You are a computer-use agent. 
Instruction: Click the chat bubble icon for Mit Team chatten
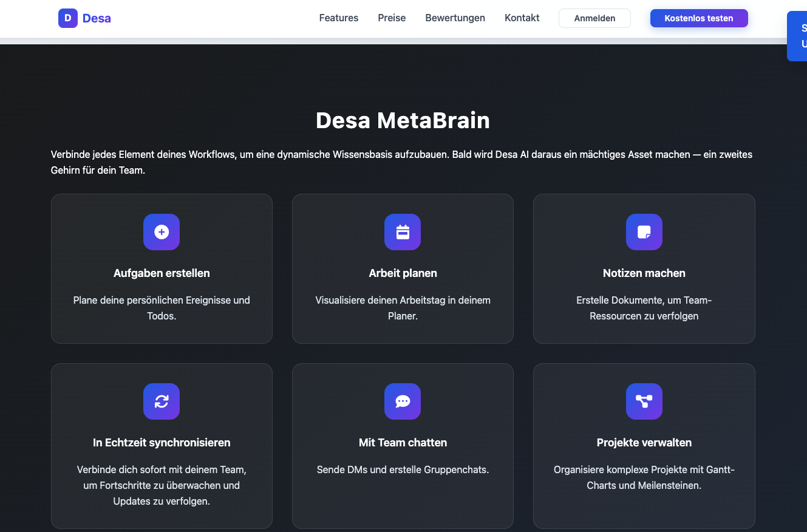pyautogui.click(x=403, y=401)
